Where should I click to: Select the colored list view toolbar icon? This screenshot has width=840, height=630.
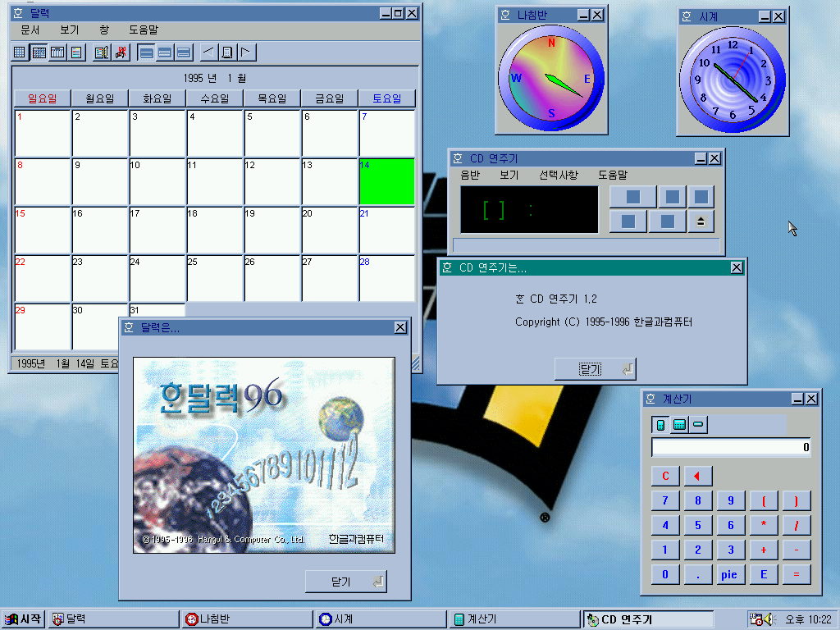click(x=76, y=52)
